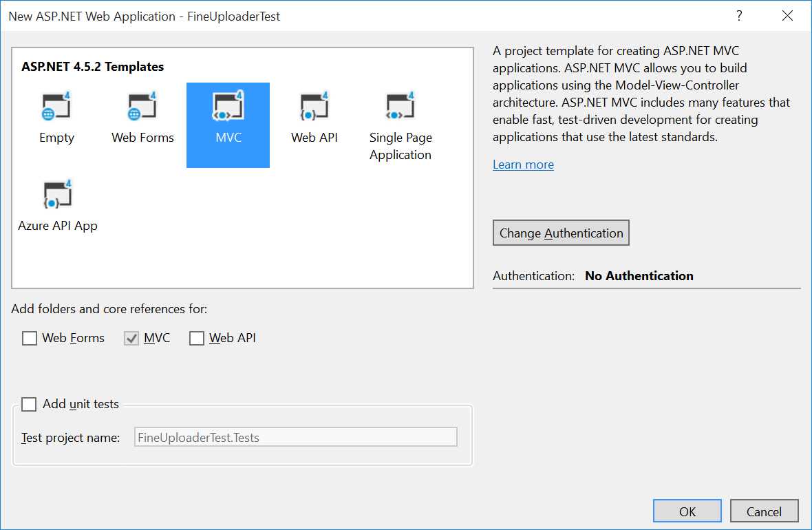
Task: Check the Web API references checkbox
Action: click(x=197, y=339)
